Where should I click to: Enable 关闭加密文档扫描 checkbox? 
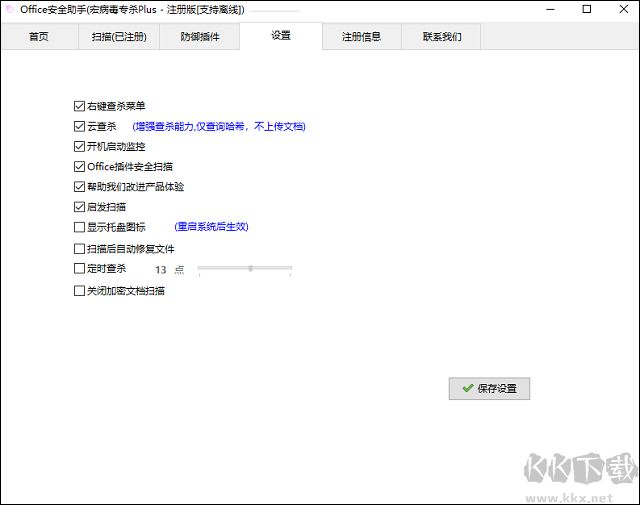[79, 291]
